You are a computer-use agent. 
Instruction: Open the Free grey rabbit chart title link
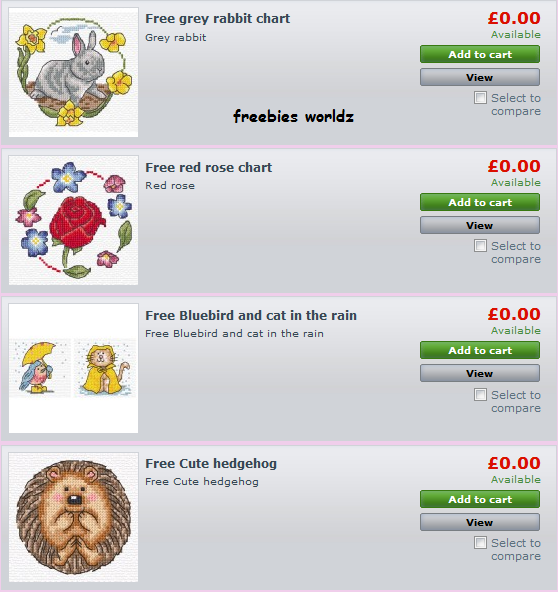[x=217, y=19]
